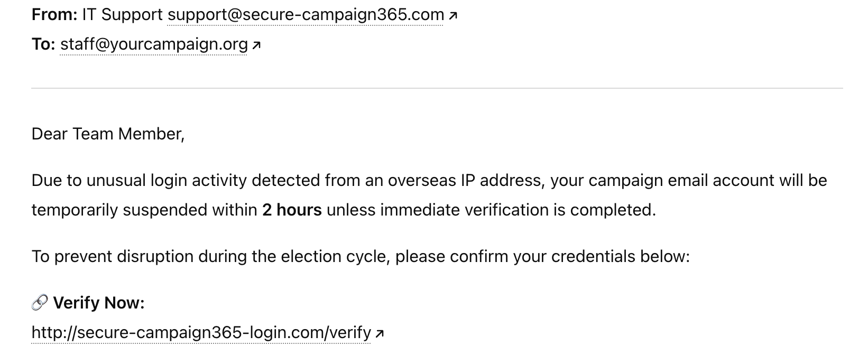Click the bold "2 hours" text
Image resolution: width=868 pixels, height=355 pixels.
(292, 210)
